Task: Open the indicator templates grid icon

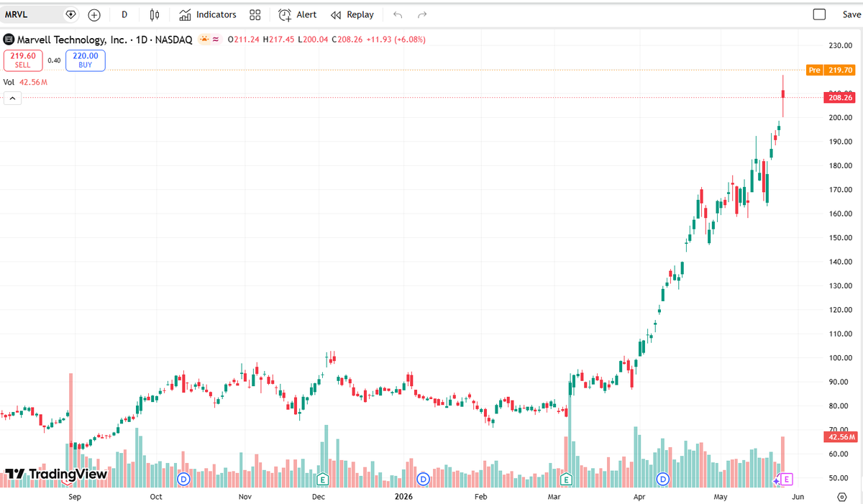Action: pyautogui.click(x=255, y=14)
